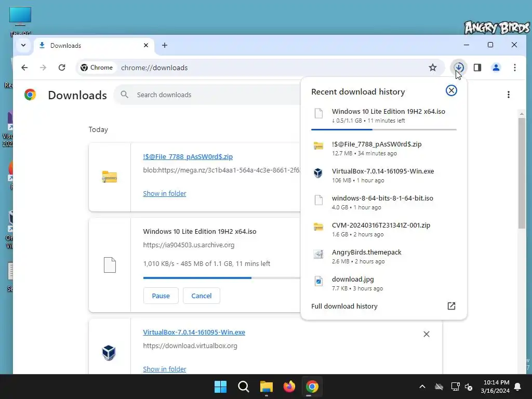The height and width of the screenshot is (399, 532).
Task: Reload the downloads page
Action: tap(62, 68)
